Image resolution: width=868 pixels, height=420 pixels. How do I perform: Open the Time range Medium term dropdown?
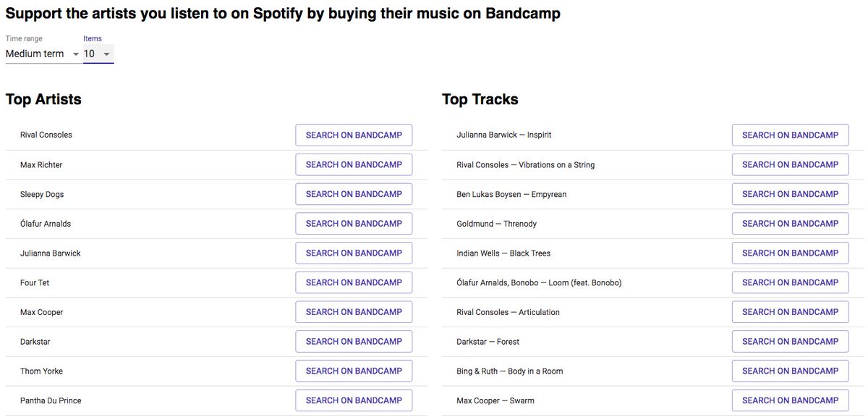43,54
